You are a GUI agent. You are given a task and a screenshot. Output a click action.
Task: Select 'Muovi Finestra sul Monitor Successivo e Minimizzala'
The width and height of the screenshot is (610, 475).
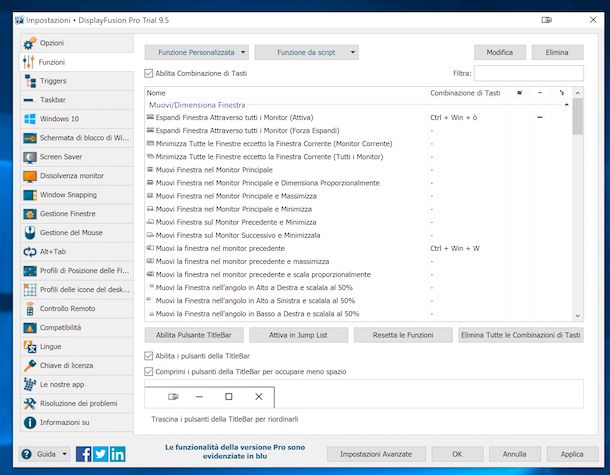[358, 235]
